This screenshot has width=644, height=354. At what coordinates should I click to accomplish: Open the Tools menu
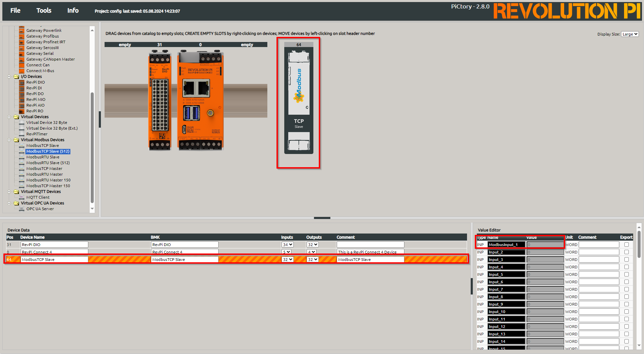point(44,10)
